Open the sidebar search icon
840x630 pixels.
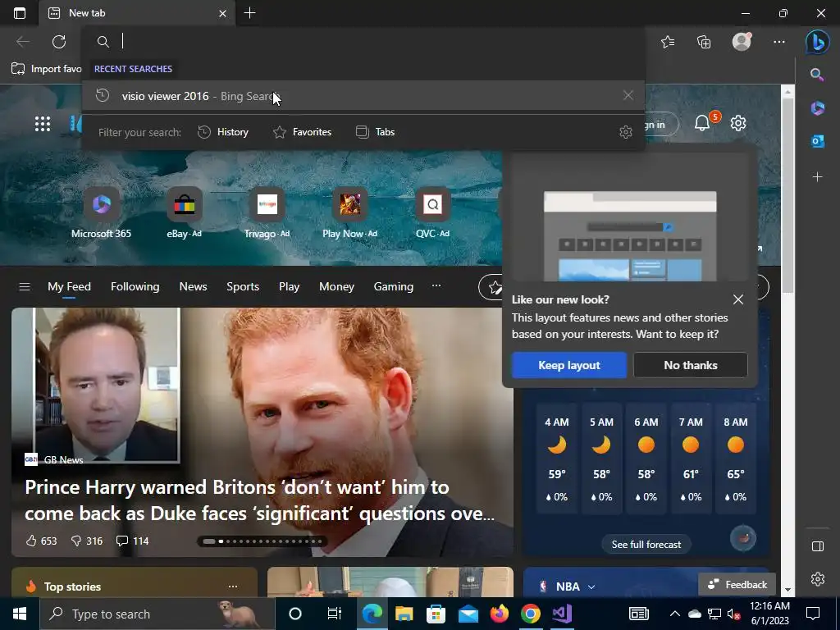click(x=817, y=75)
